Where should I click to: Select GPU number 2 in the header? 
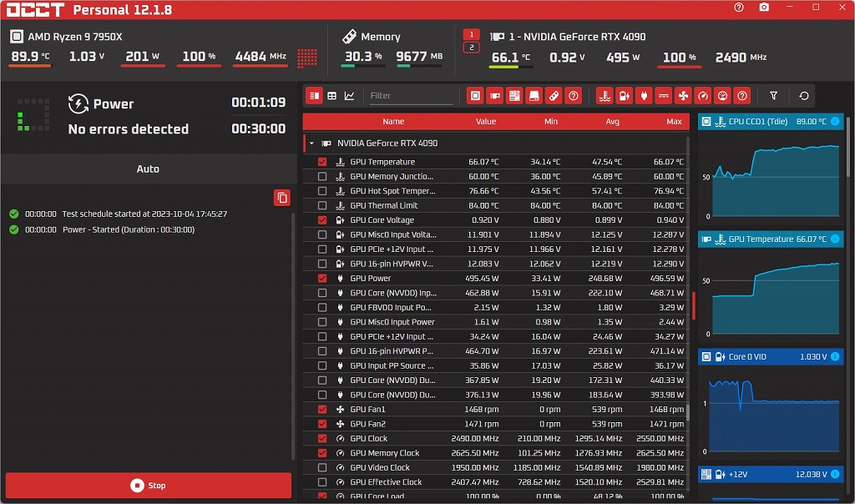[471, 48]
